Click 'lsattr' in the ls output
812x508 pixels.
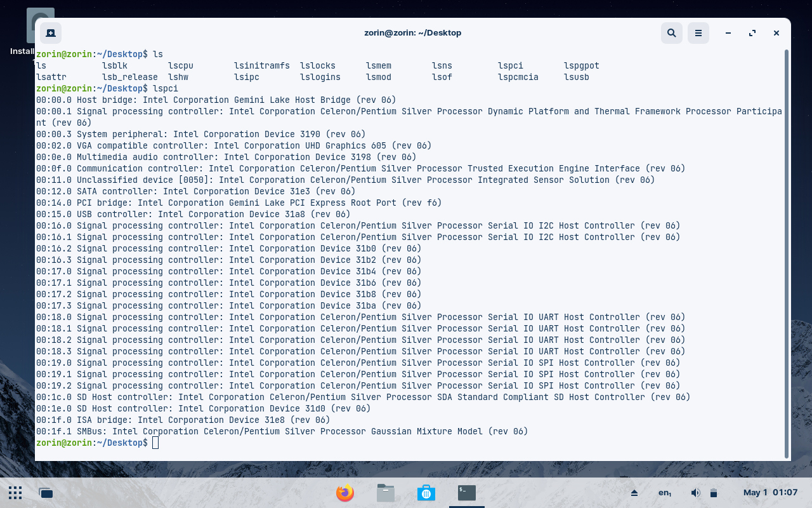point(51,77)
